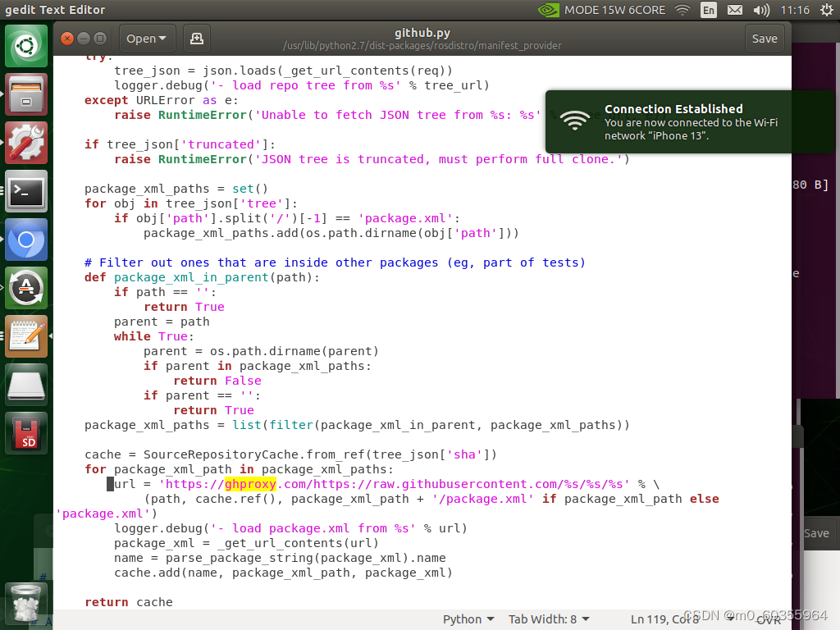Click 'raise RuntimeError' JSON tree truncated line
840x630 pixels.
tap(372, 159)
